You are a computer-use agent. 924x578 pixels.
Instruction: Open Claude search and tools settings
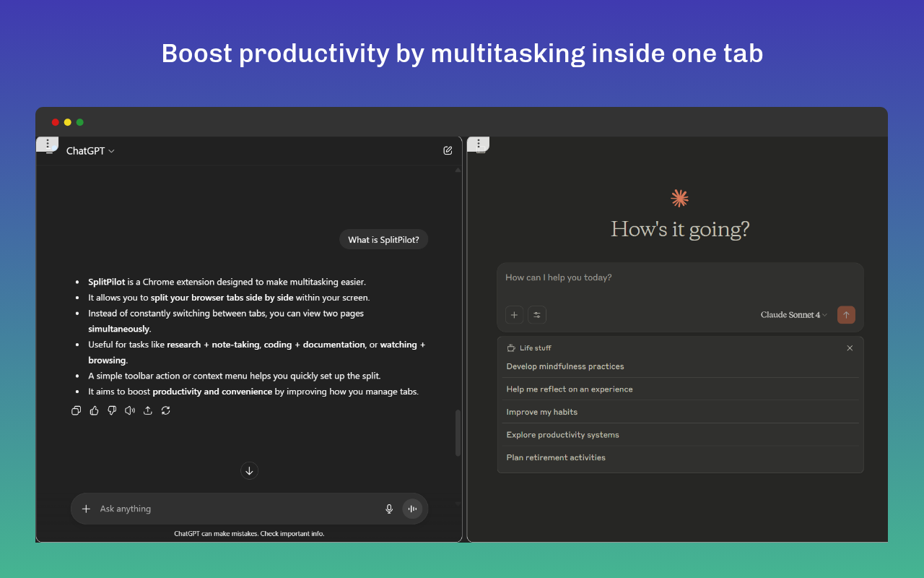coord(537,315)
